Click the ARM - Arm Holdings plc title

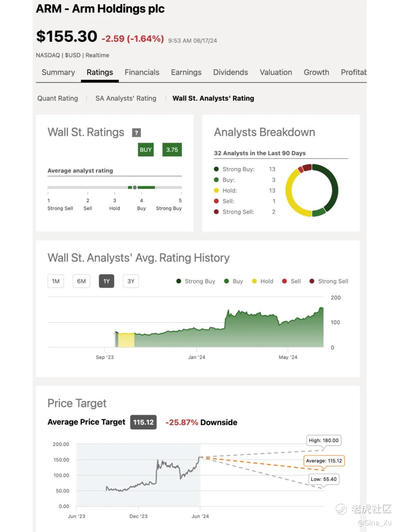[100, 8]
